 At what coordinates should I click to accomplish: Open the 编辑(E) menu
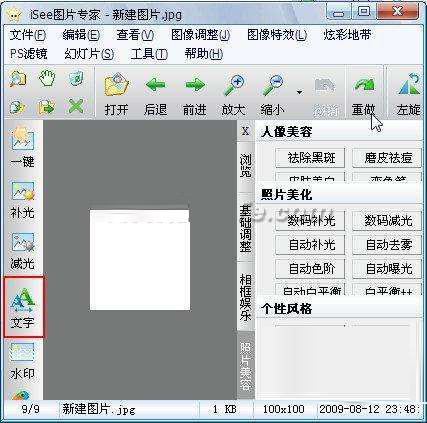coord(81,35)
